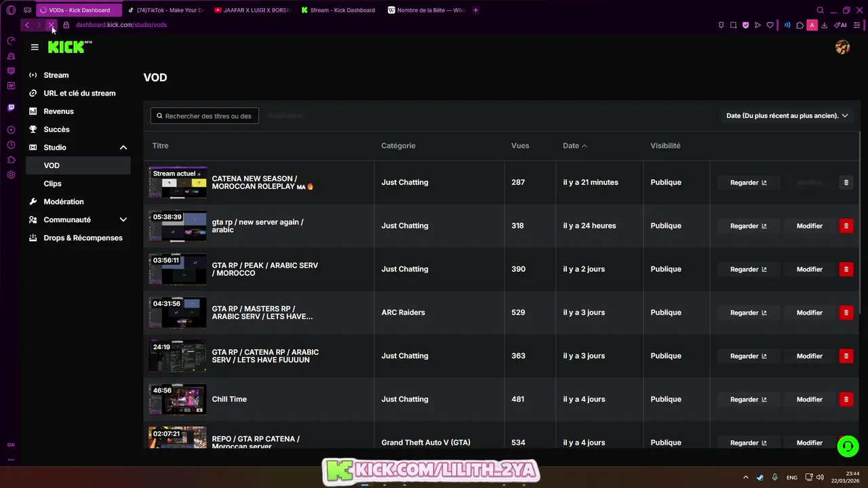This screenshot has width=868, height=488.
Task: Open Player panel in Opera sidebar
Action: pos(11,129)
